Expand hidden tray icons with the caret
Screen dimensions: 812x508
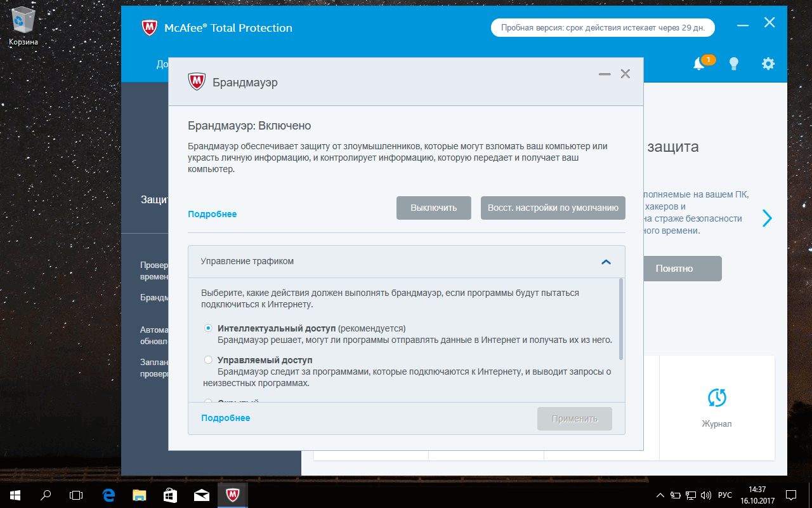660,495
